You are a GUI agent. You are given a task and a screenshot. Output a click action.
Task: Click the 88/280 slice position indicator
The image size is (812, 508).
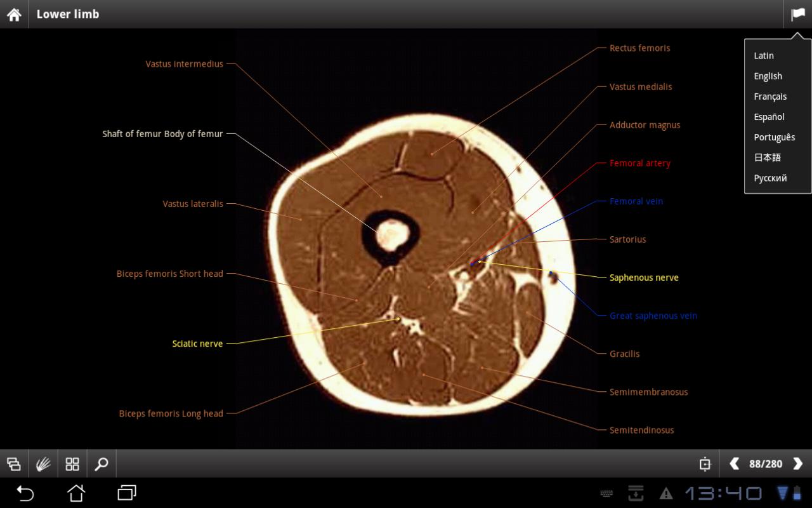coord(766,464)
